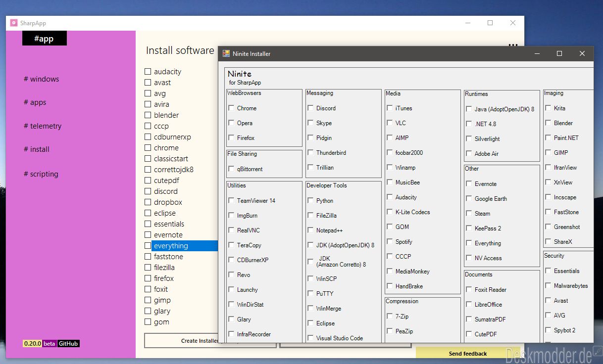Check iTunes in the Media group
603x364 pixels.
(x=390, y=108)
